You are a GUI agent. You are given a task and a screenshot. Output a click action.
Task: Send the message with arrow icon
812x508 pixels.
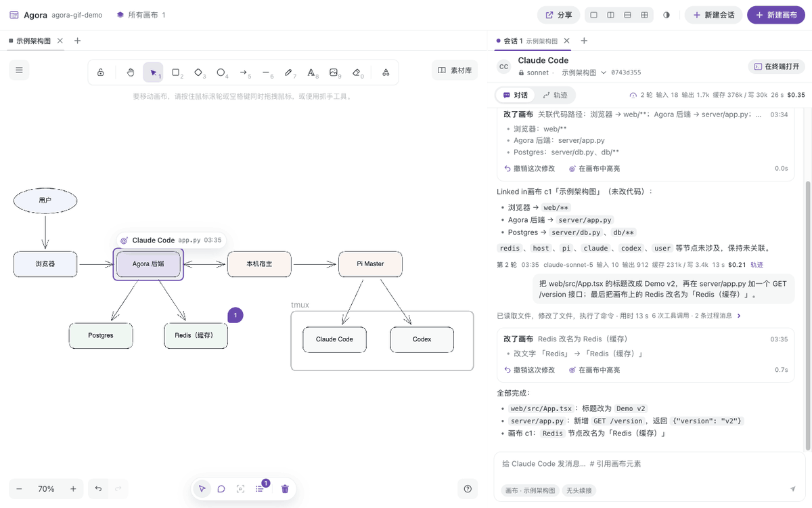pos(793,489)
